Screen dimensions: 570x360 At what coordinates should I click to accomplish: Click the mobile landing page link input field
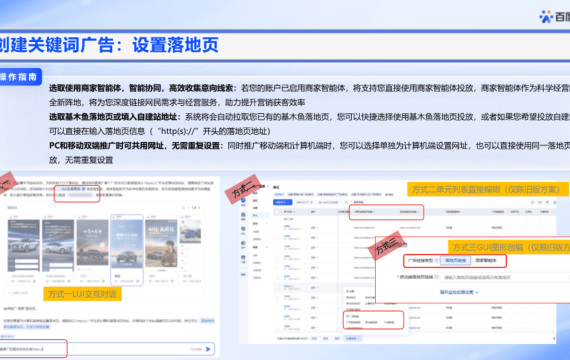coord(505,277)
